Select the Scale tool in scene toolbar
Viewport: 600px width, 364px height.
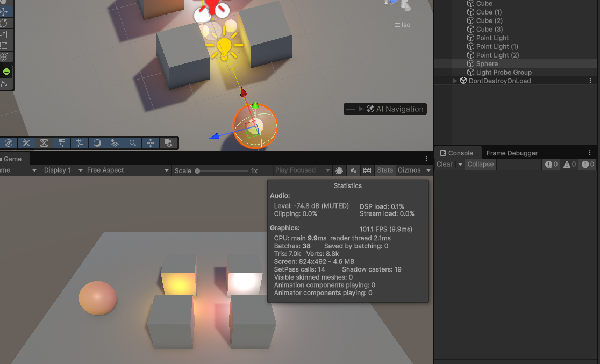click(x=4, y=34)
